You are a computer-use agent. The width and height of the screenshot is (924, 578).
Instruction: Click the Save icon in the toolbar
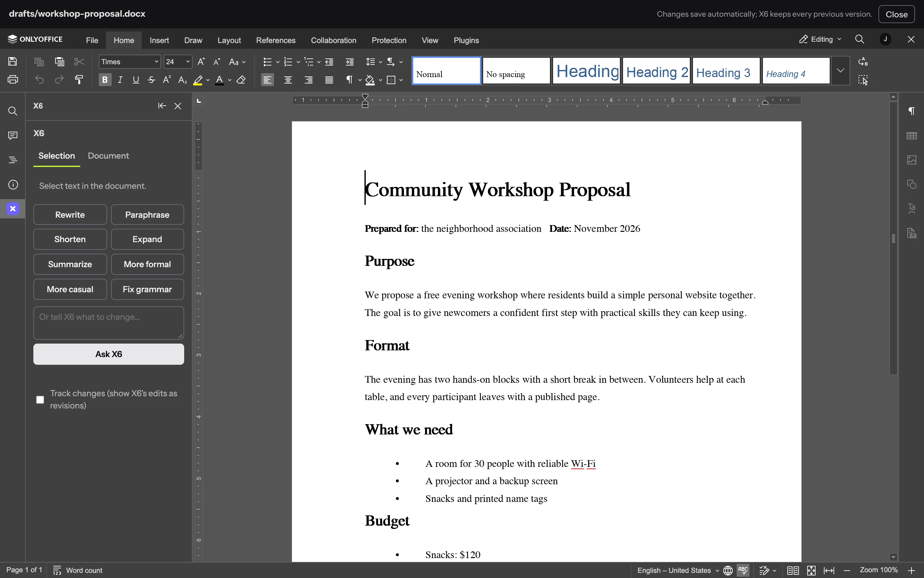13,62
